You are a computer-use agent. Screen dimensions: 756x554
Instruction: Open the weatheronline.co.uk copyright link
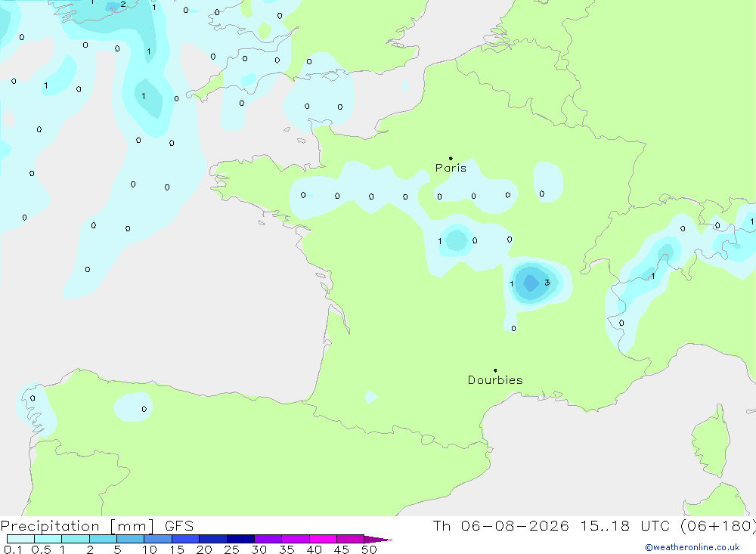click(692, 547)
